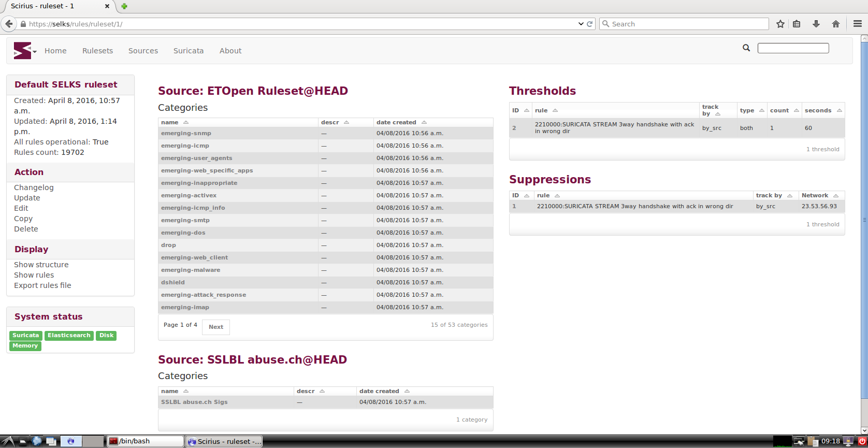This screenshot has height=448, width=868.
Task: Open the About page
Action: tap(230, 51)
